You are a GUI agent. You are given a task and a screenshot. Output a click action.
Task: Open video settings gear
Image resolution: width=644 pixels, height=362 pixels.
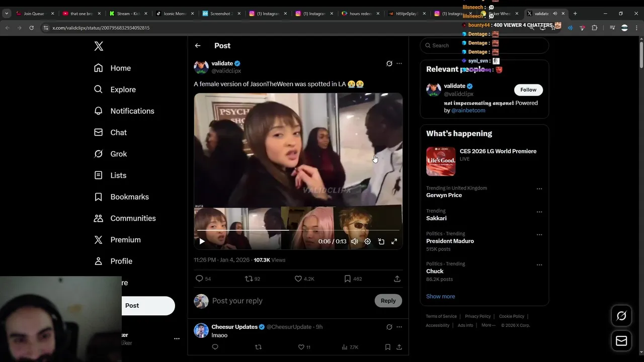pos(368,241)
